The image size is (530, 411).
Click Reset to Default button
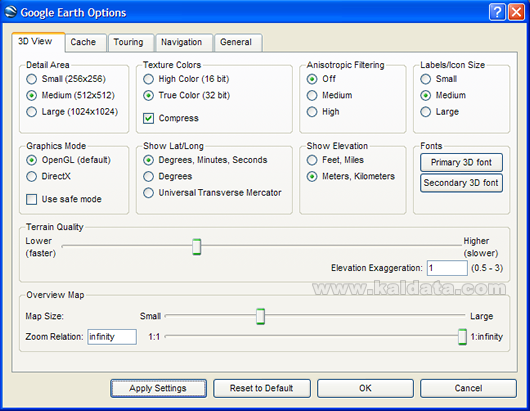click(262, 388)
